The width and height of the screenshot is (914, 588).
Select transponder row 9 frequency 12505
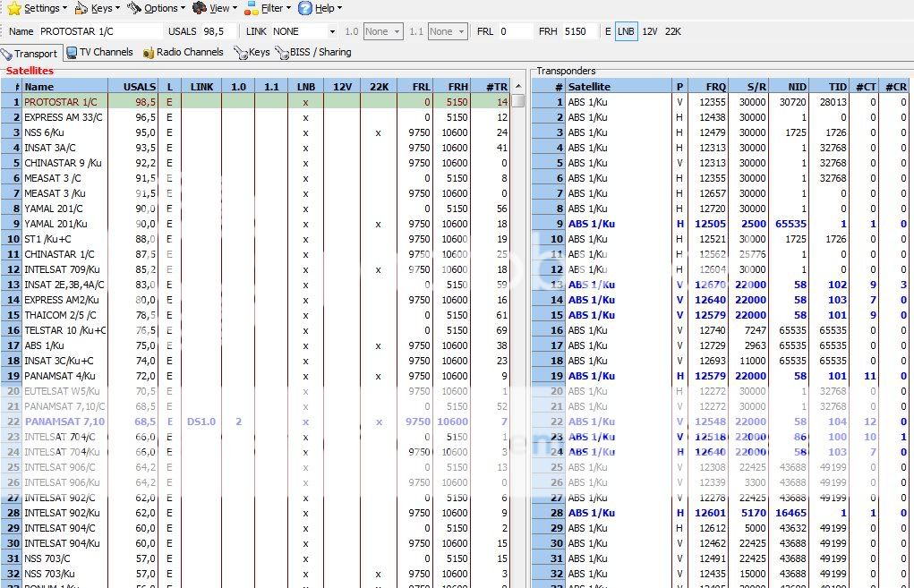(x=721, y=224)
